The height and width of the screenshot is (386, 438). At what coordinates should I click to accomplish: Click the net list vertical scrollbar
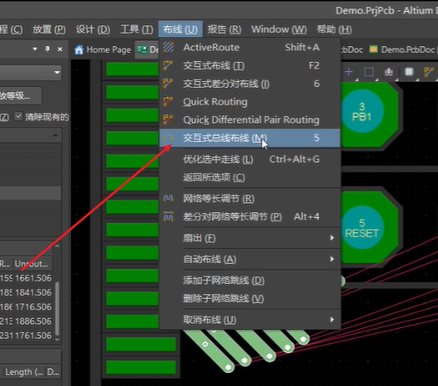point(57,308)
